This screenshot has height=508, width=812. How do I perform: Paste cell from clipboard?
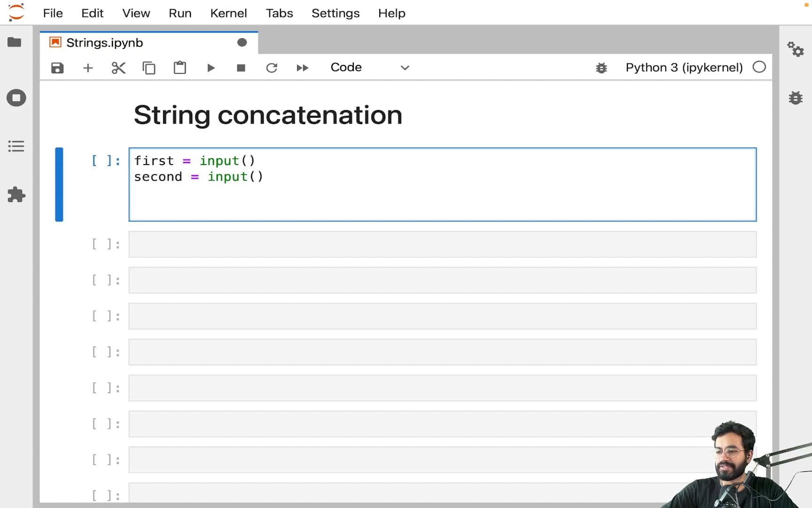(180, 68)
